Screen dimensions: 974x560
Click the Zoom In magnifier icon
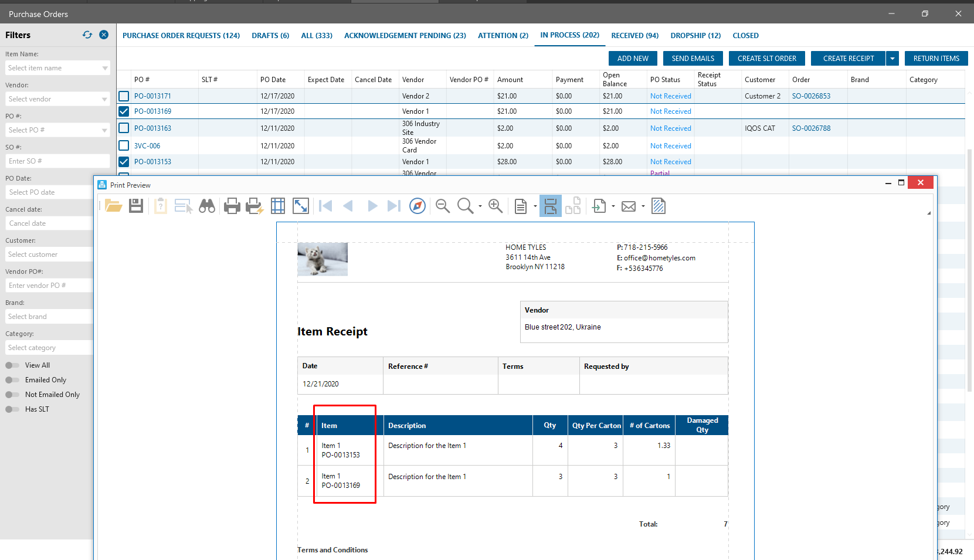point(496,206)
